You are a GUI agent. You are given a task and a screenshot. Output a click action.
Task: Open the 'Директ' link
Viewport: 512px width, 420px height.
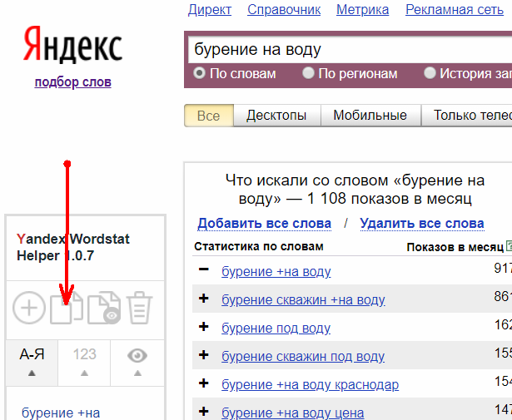[210, 10]
